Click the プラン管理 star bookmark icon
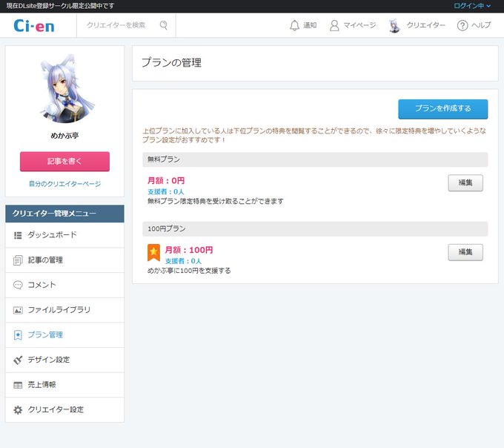Viewport: 504px width, 448px height. pyautogui.click(x=18, y=335)
